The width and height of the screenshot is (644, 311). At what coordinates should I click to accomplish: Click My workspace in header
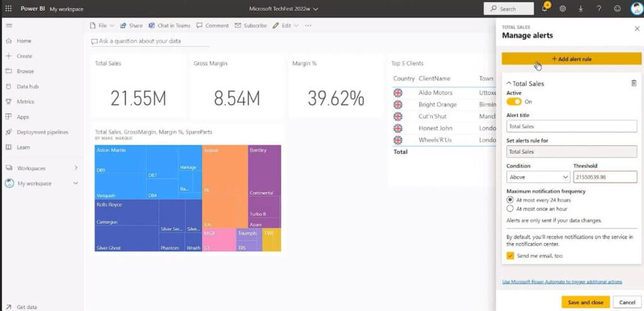(67, 9)
